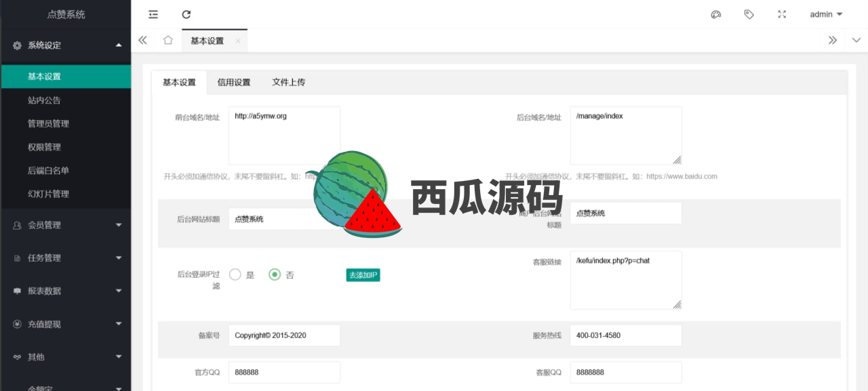Image resolution: width=868 pixels, height=391 pixels.
Task: Click the 点赞系统 logo title
Action: coord(66,14)
